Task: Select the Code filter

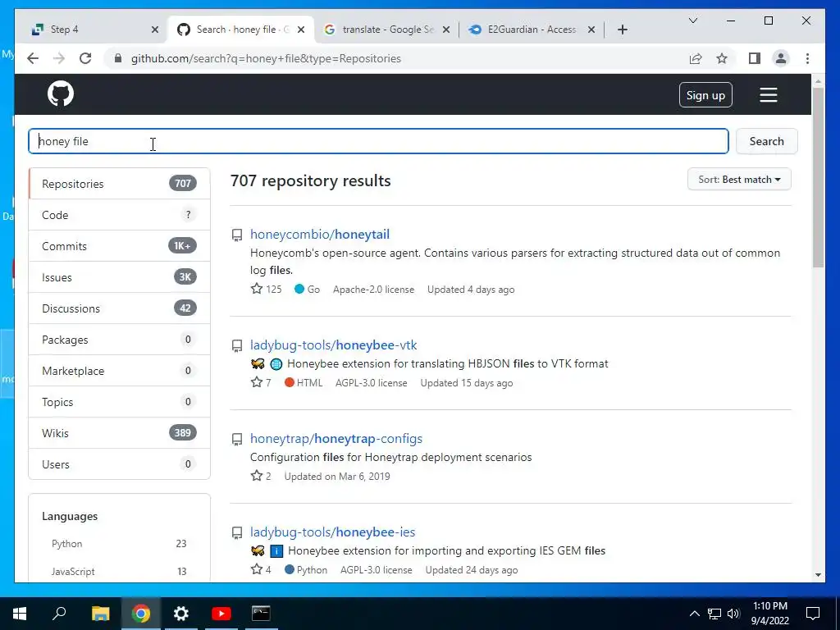Action: coord(119,215)
